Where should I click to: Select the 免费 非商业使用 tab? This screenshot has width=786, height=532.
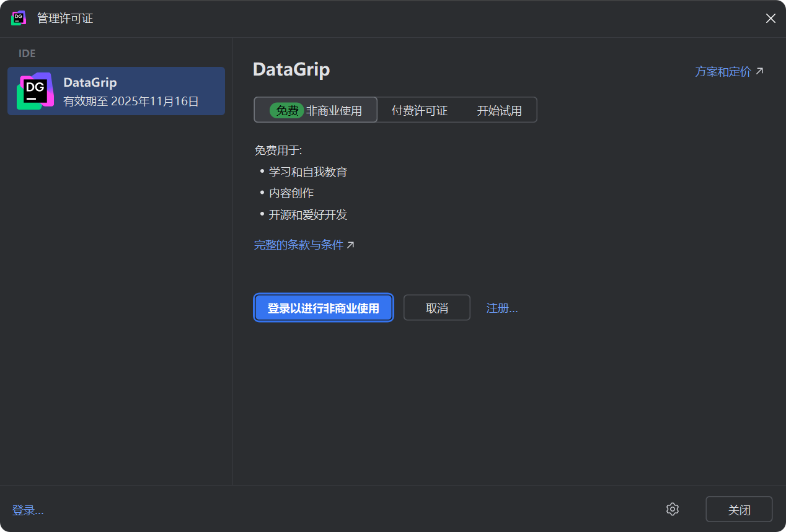click(x=316, y=110)
